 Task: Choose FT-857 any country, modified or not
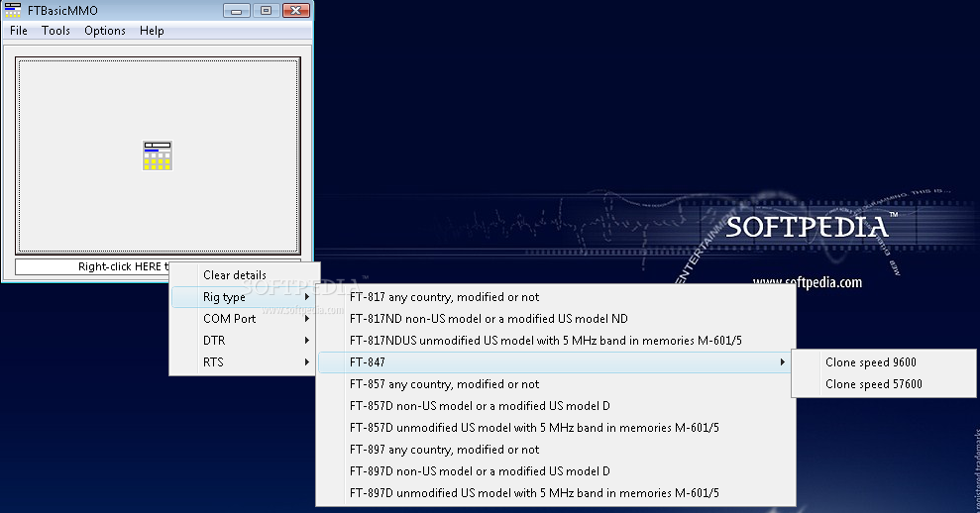point(556,384)
